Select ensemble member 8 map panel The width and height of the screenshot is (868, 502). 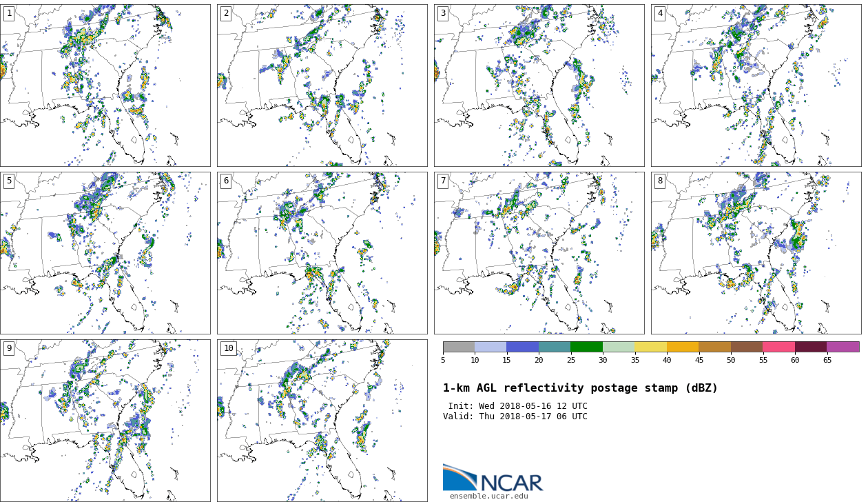click(756, 253)
